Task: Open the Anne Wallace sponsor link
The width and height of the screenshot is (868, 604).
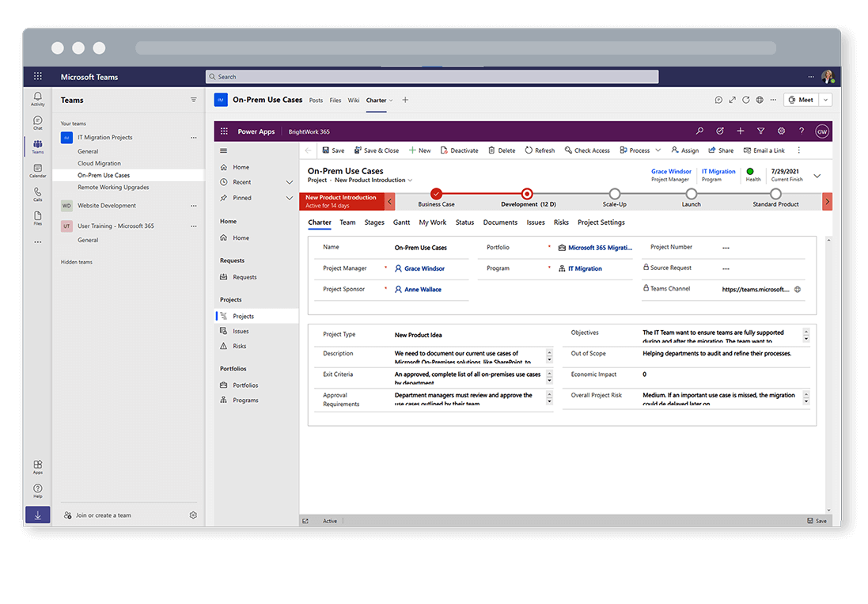Action: [423, 290]
